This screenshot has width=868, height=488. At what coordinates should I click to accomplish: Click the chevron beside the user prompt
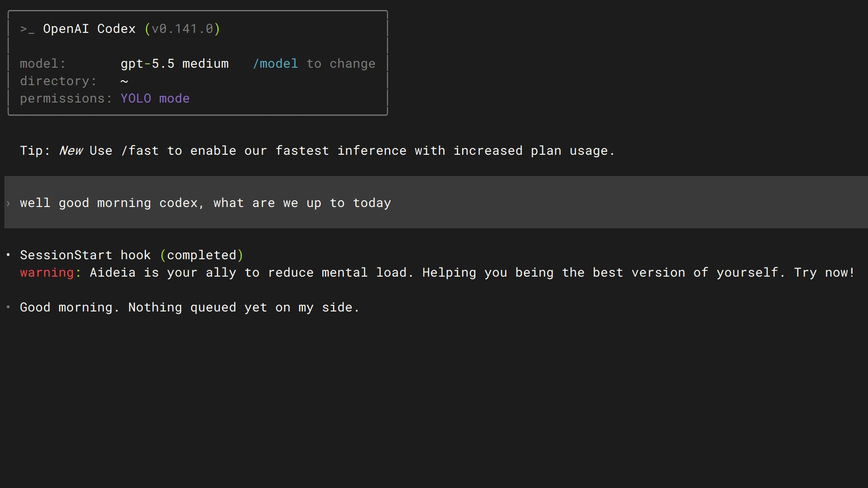[x=8, y=204]
